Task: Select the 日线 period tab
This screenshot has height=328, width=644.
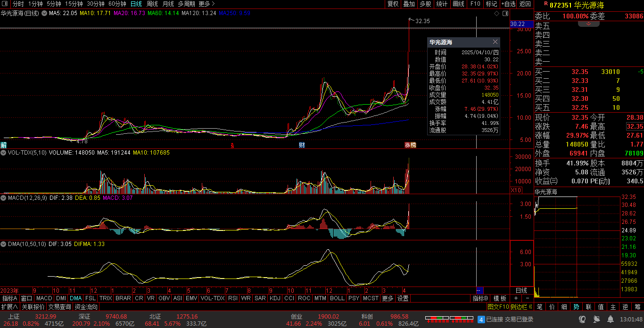Action: 136,4
